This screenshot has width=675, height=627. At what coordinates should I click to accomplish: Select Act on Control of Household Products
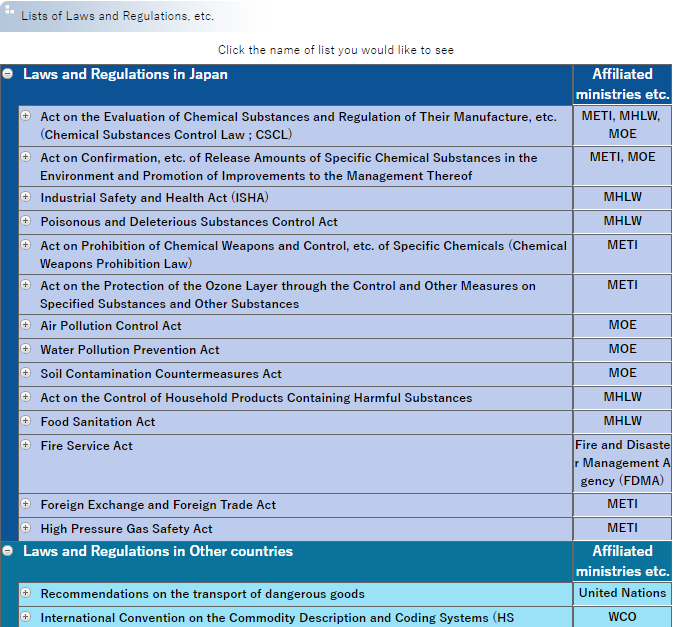click(256, 398)
